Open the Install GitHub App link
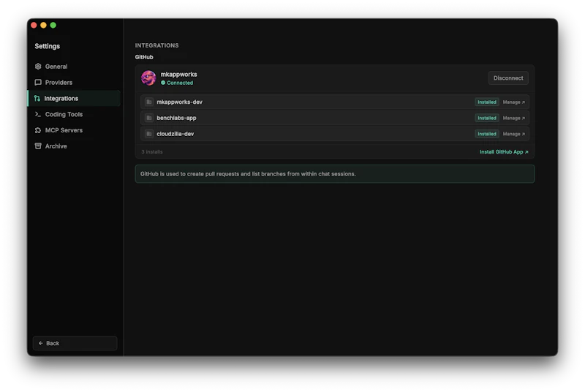The height and width of the screenshot is (392, 585). [x=504, y=152]
